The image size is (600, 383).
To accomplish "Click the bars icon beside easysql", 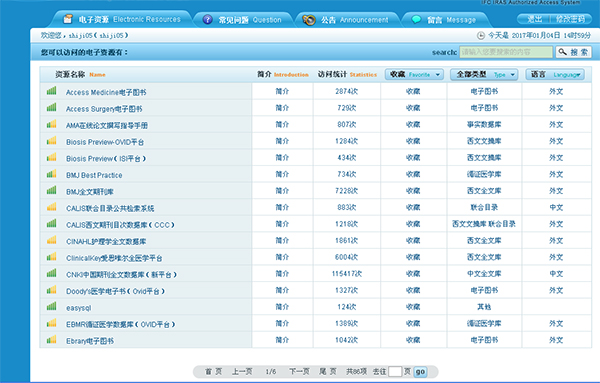I will point(51,306).
